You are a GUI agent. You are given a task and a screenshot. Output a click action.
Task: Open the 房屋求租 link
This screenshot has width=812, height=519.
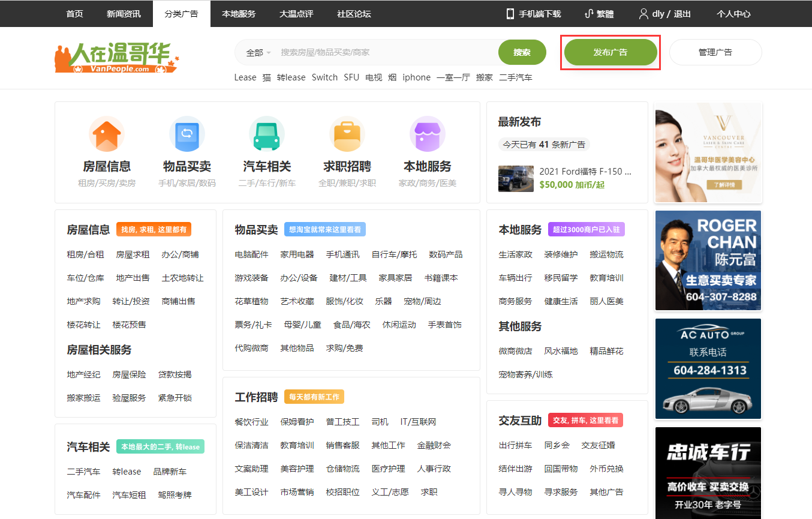tap(133, 254)
